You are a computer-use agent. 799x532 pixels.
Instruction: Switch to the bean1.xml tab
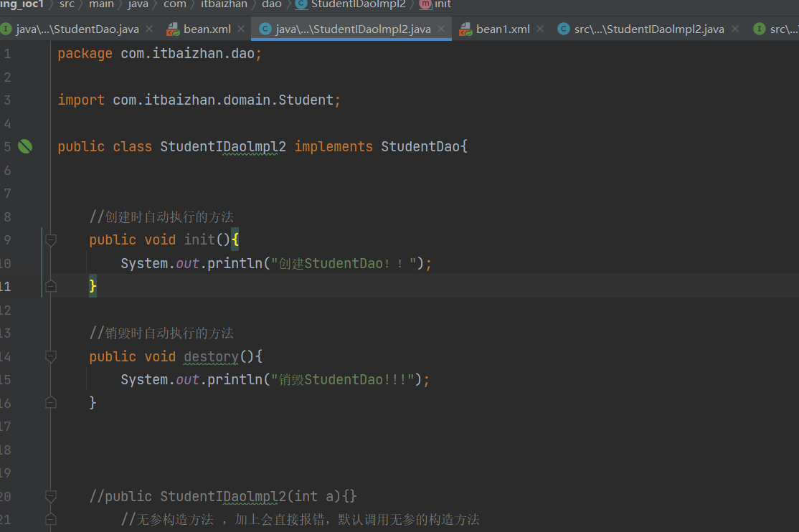(503, 29)
